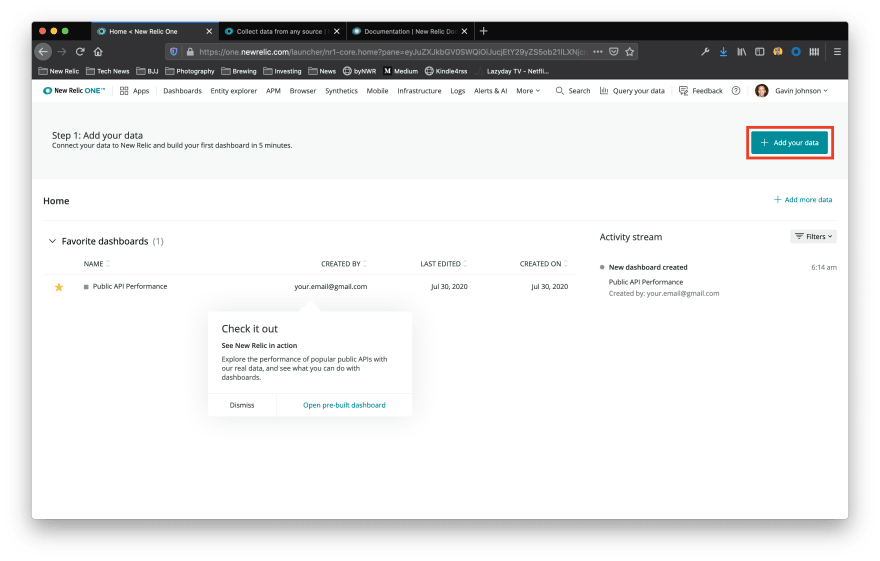The width and height of the screenshot is (880, 561).
Task: Click the Open pre-built dashboard link
Action: [x=344, y=405]
